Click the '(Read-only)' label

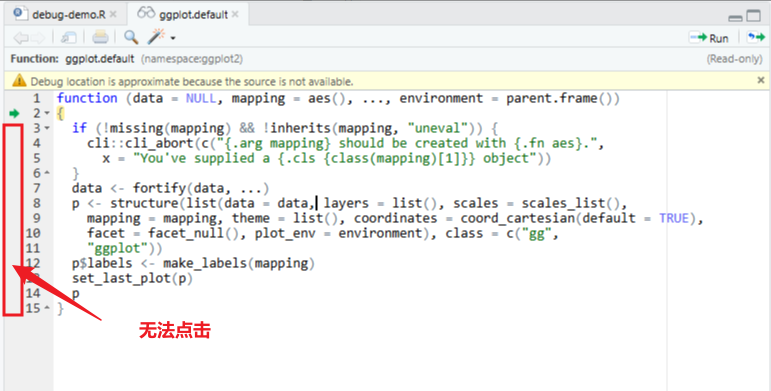point(735,59)
